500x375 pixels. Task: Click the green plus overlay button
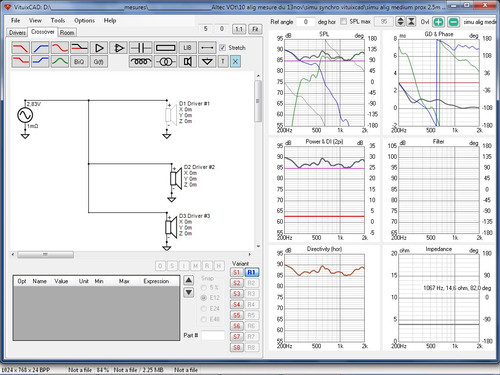pyautogui.click(x=438, y=22)
